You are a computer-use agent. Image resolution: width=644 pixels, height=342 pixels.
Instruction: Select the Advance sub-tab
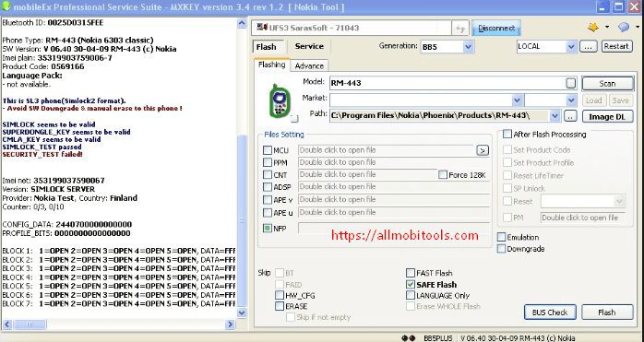(309, 65)
